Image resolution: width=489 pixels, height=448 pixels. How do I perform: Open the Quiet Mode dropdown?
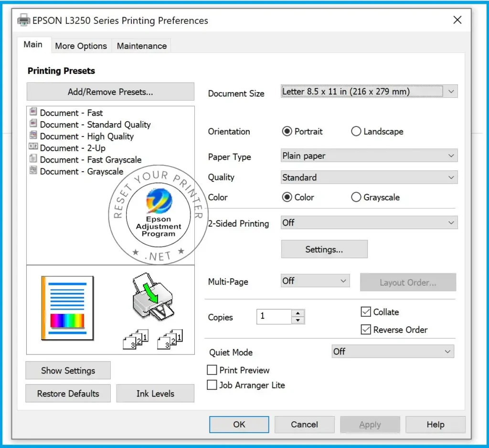(x=393, y=352)
